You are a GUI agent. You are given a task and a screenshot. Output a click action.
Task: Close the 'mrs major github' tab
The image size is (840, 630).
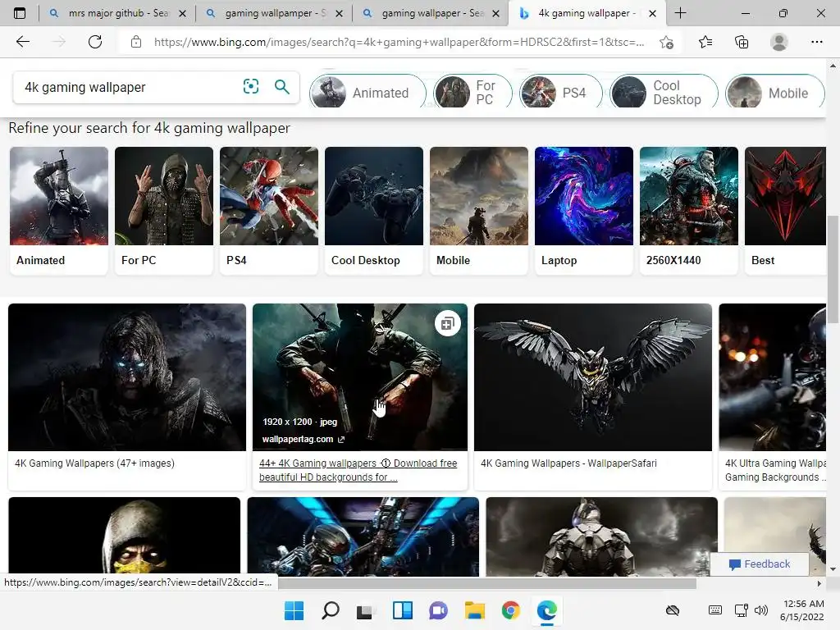click(x=182, y=13)
